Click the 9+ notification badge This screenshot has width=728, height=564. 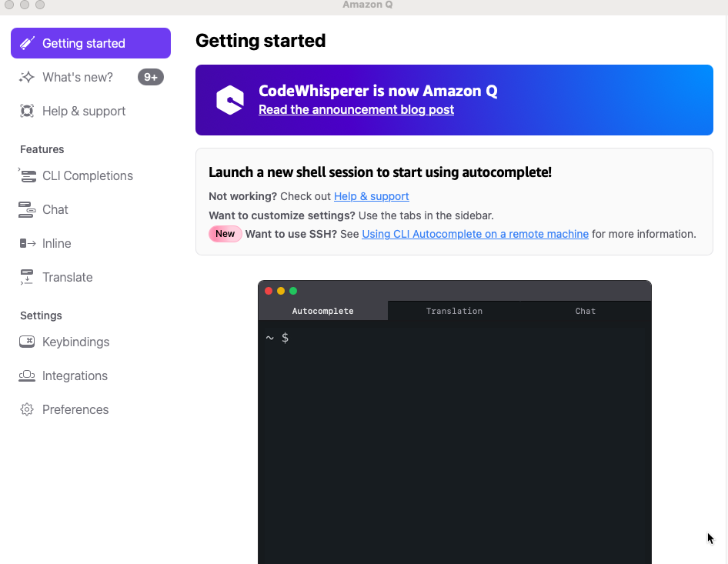(150, 77)
